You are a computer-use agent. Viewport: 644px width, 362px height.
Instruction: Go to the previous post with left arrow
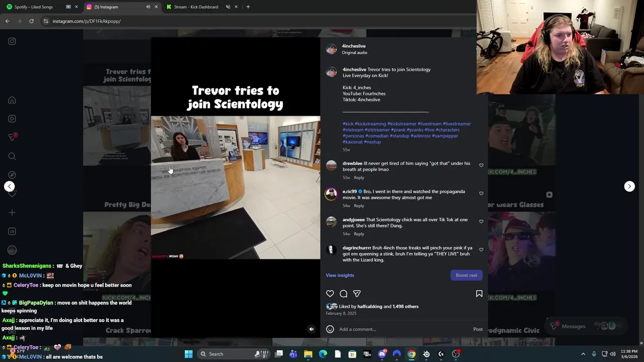(10, 187)
